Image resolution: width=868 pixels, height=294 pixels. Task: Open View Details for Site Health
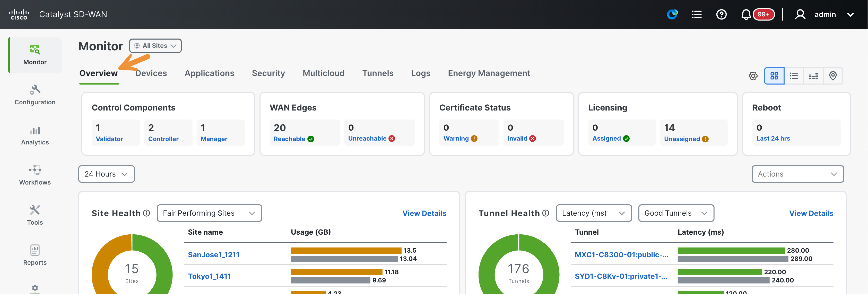424,213
